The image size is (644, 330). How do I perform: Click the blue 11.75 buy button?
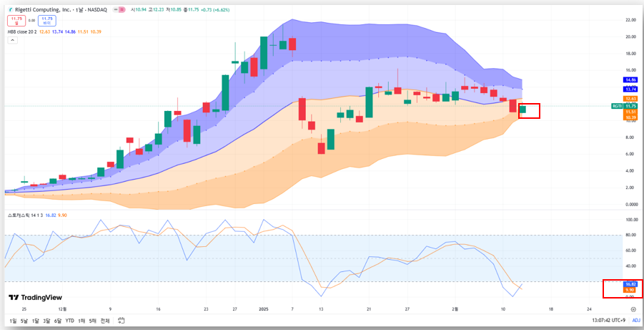(47, 21)
